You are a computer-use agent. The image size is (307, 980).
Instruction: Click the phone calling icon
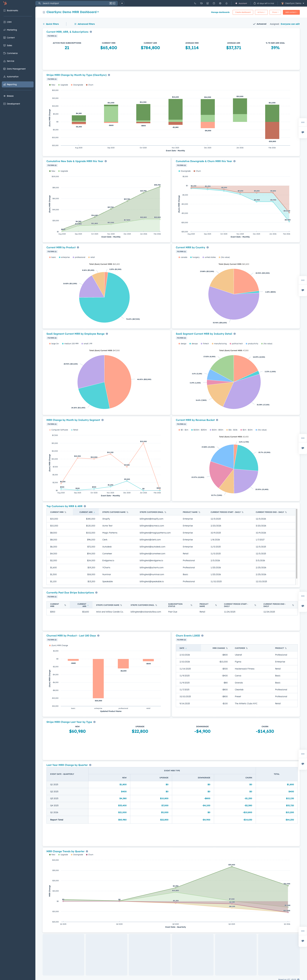(x=195, y=3)
